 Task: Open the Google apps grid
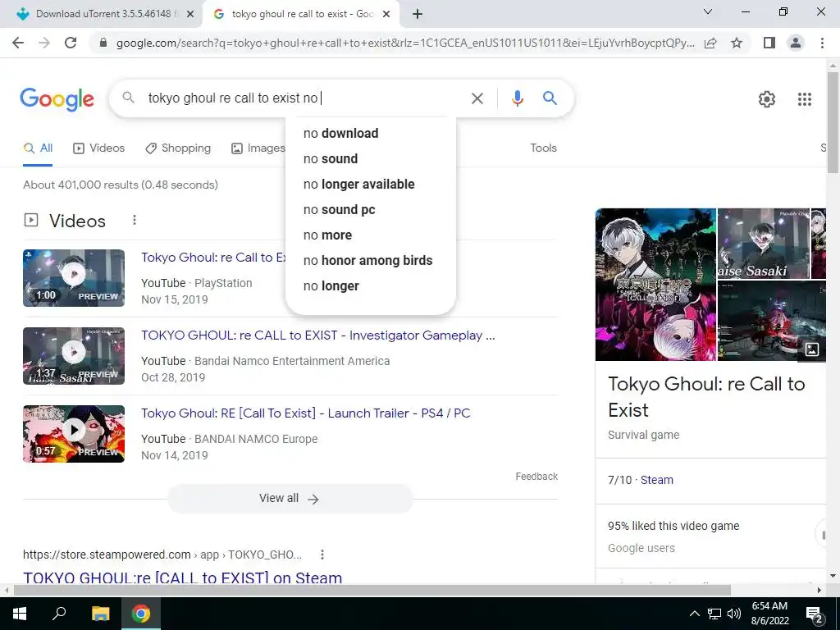pos(804,99)
